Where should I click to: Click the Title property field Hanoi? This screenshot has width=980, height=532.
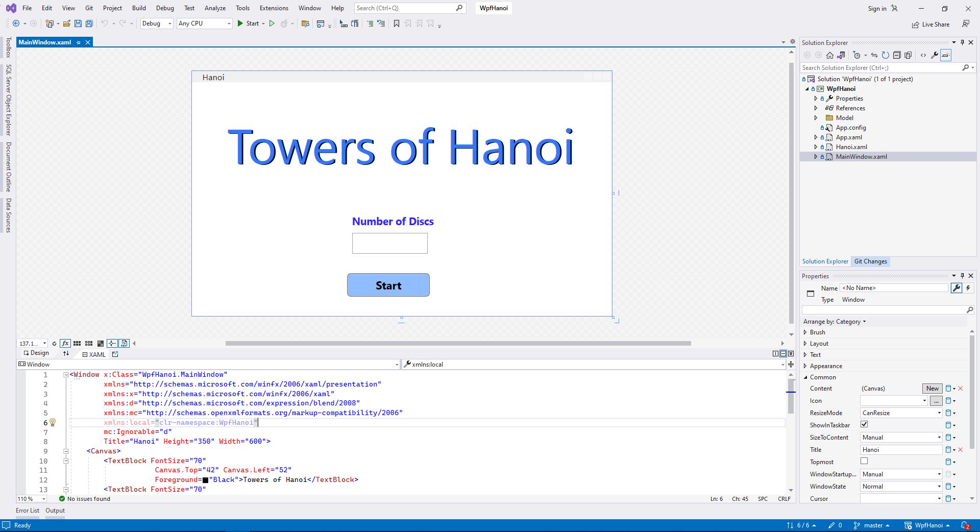pos(901,450)
